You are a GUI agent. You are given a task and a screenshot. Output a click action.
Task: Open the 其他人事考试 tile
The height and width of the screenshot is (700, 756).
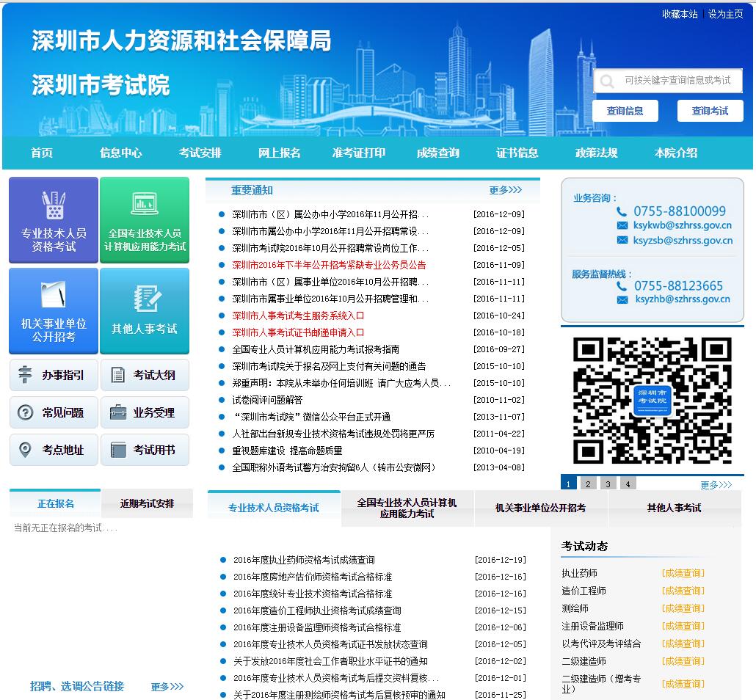pyautogui.click(x=145, y=311)
